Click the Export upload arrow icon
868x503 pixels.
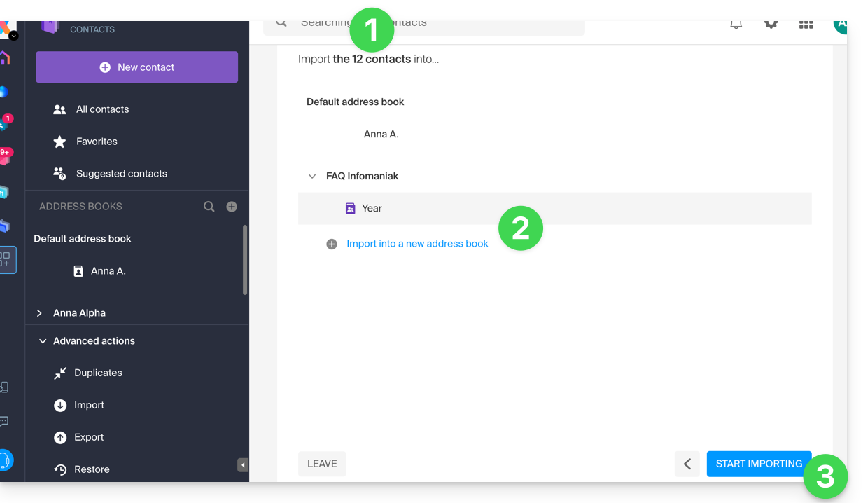(x=60, y=438)
